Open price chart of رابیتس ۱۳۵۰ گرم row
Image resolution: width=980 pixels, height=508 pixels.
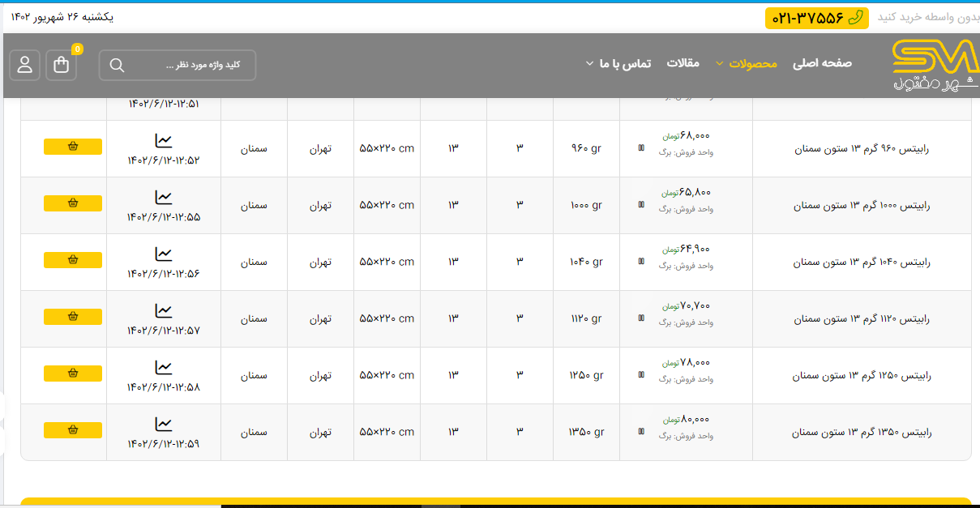(x=164, y=424)
